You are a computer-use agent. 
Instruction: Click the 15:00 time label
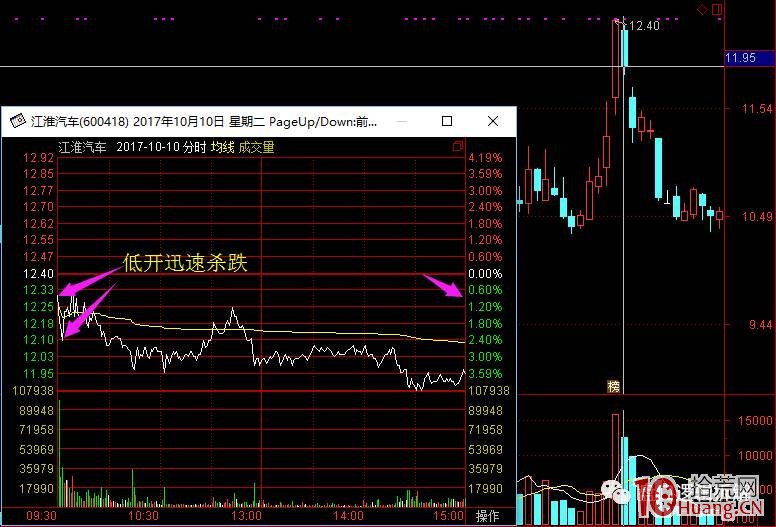(449, 516)
